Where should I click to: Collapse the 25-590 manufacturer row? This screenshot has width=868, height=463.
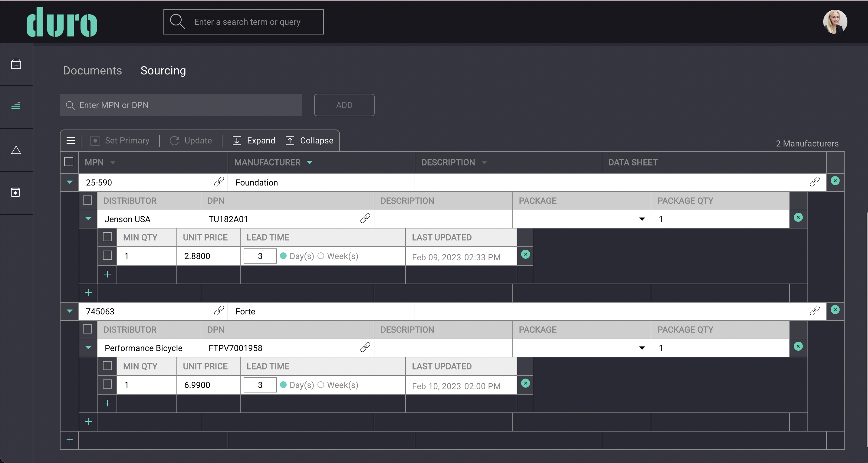point(70,182)
